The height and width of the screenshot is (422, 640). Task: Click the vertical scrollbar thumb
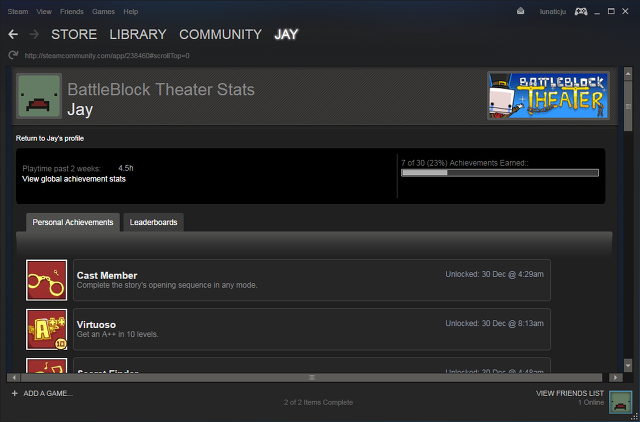(628, 106)
